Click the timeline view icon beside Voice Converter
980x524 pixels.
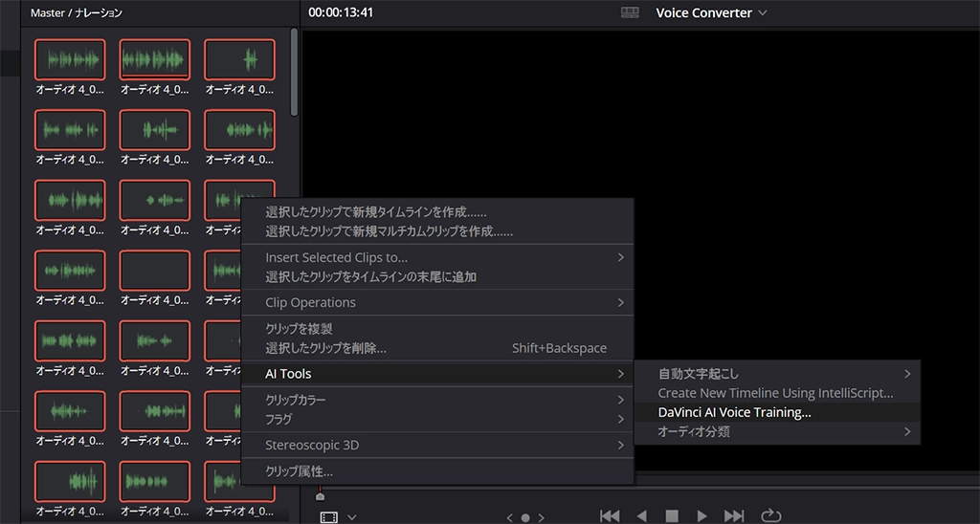tap(630, 12)
